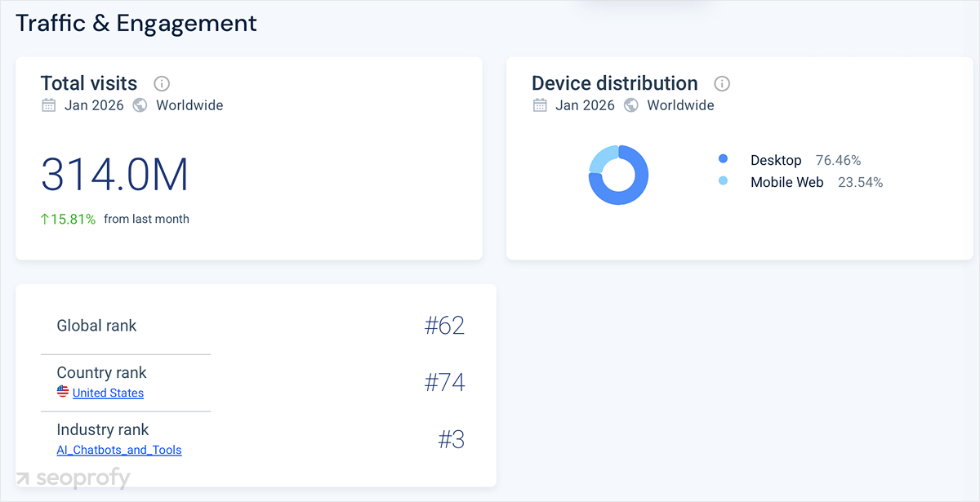Viewport: 980px width, 502px height.
Task: Open the Device distribution info tooltip
Action: [x=722, y=83]
